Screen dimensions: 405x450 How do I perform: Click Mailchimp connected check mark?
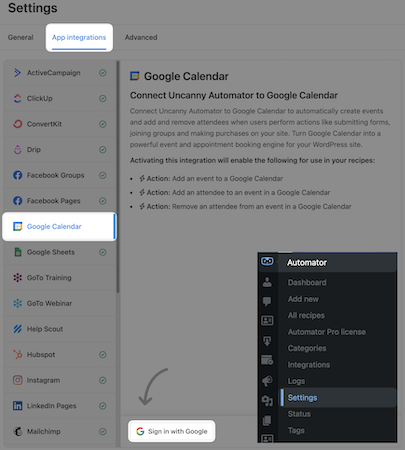coord(103,431)
